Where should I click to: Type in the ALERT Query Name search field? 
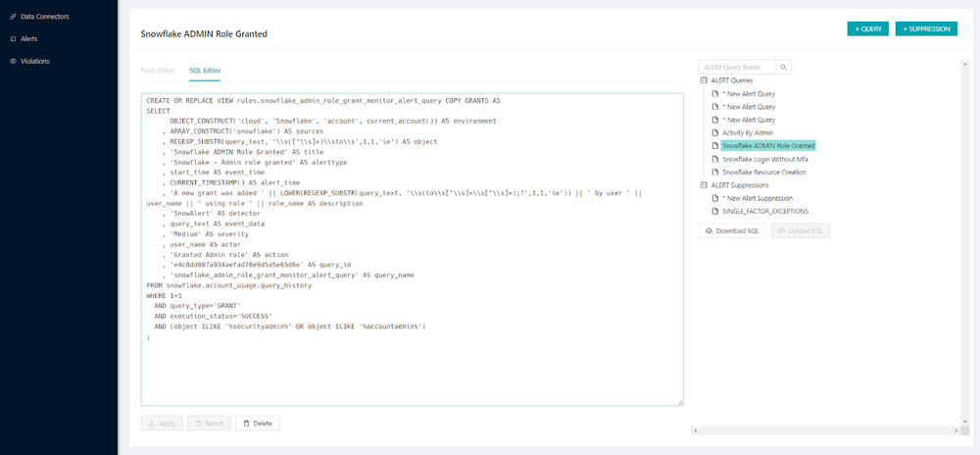point(736,67)
